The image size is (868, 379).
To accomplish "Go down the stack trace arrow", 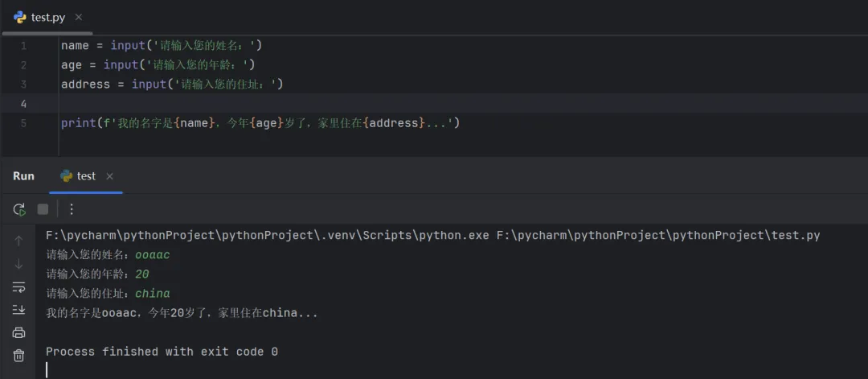I will pos(18,264).
